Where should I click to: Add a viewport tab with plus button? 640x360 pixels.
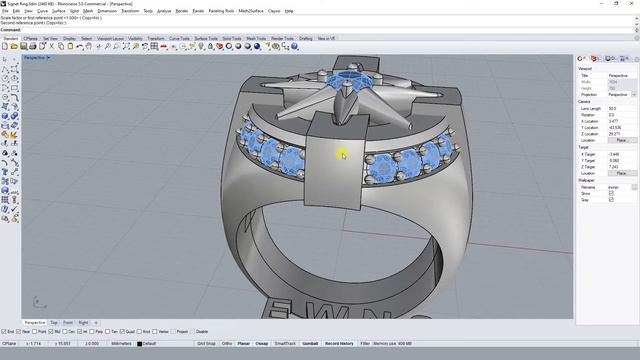pos(96,322)
